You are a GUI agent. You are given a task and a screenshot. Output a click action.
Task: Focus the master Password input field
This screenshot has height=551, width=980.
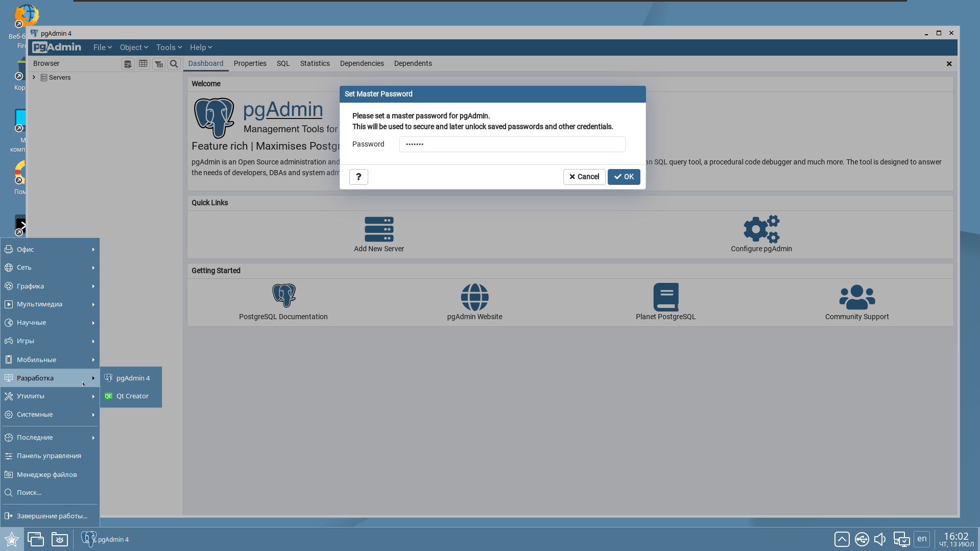pyautogui.click(x=512, y=145)
